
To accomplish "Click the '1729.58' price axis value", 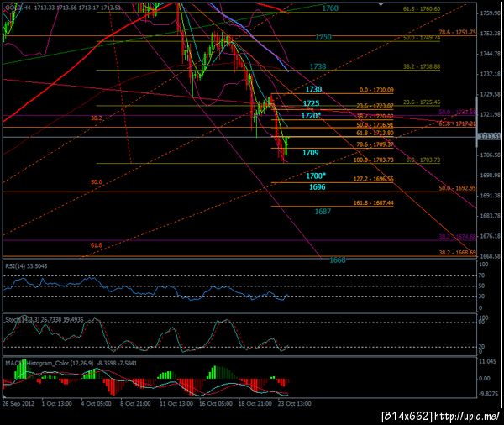I will [x=491, y=94].
